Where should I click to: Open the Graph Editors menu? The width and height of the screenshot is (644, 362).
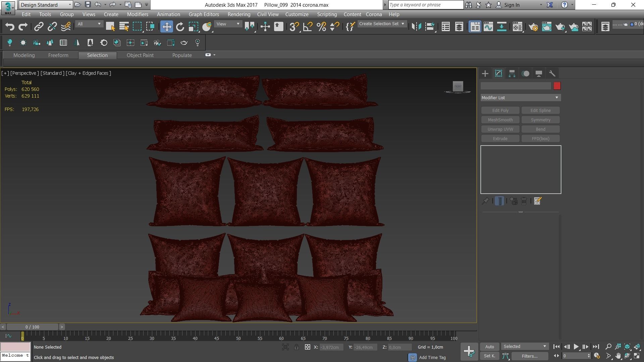(x=204, y=14)
